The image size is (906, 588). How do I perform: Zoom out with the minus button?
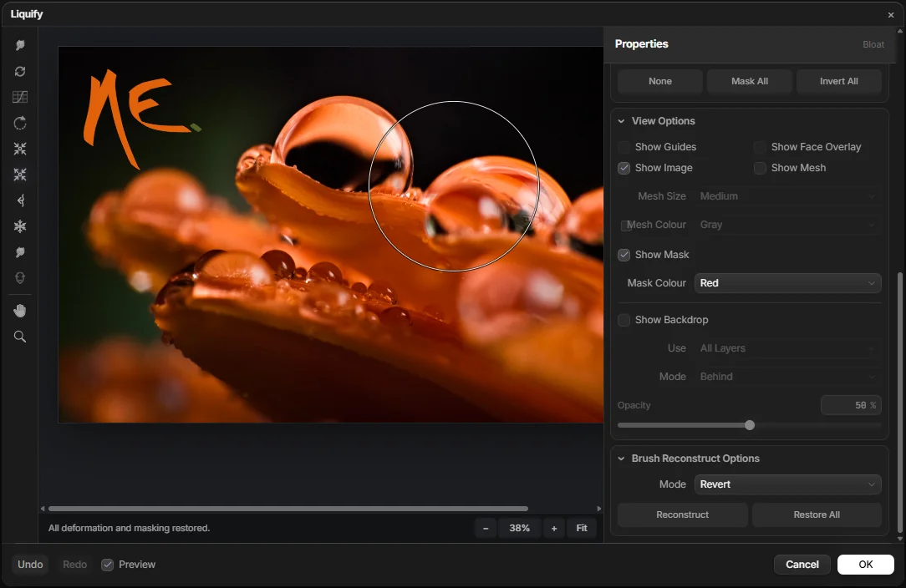pos(486,528)
